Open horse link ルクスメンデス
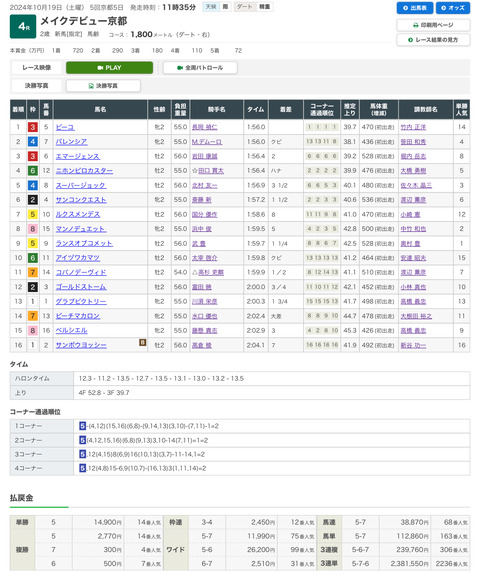 point(78,215)
